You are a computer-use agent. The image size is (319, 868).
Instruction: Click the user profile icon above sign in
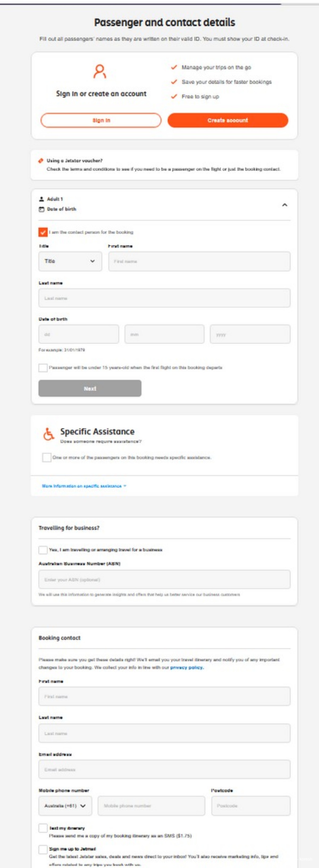[100, 72]
